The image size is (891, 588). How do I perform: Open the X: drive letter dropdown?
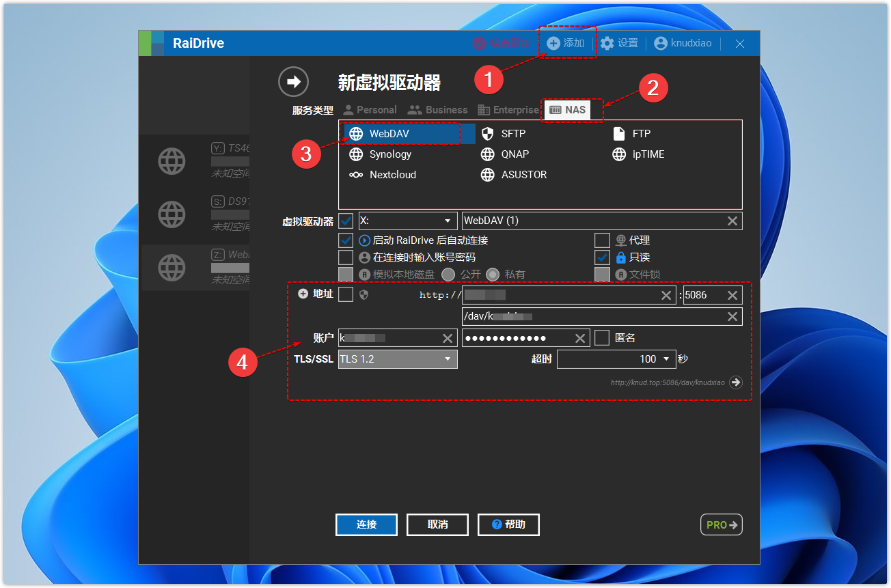click(408, 221)
